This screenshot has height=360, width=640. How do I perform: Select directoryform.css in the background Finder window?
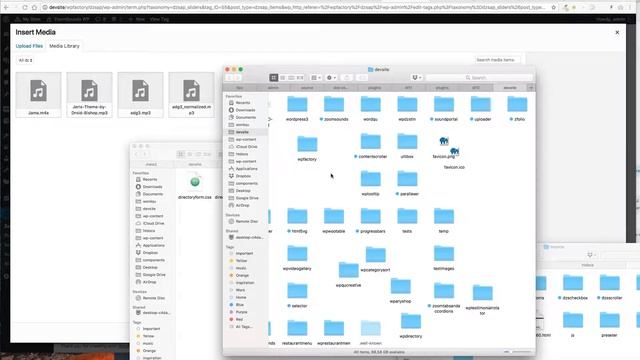click(x=195, y=187)
